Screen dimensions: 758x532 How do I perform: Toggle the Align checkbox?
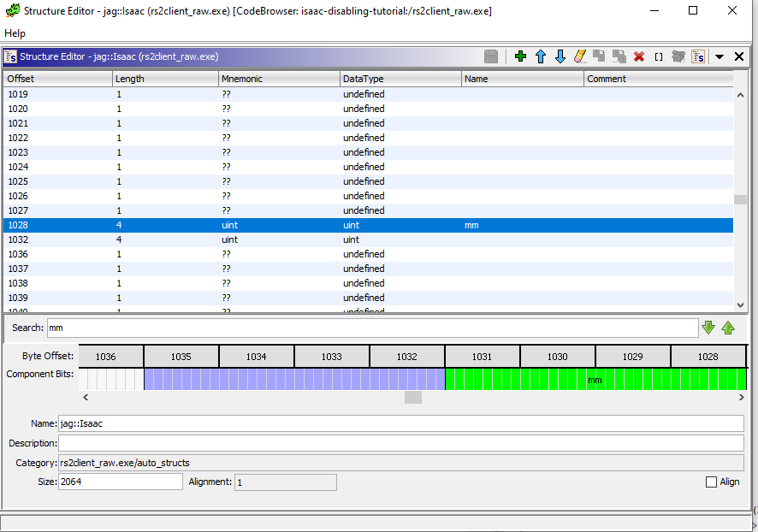711,482
